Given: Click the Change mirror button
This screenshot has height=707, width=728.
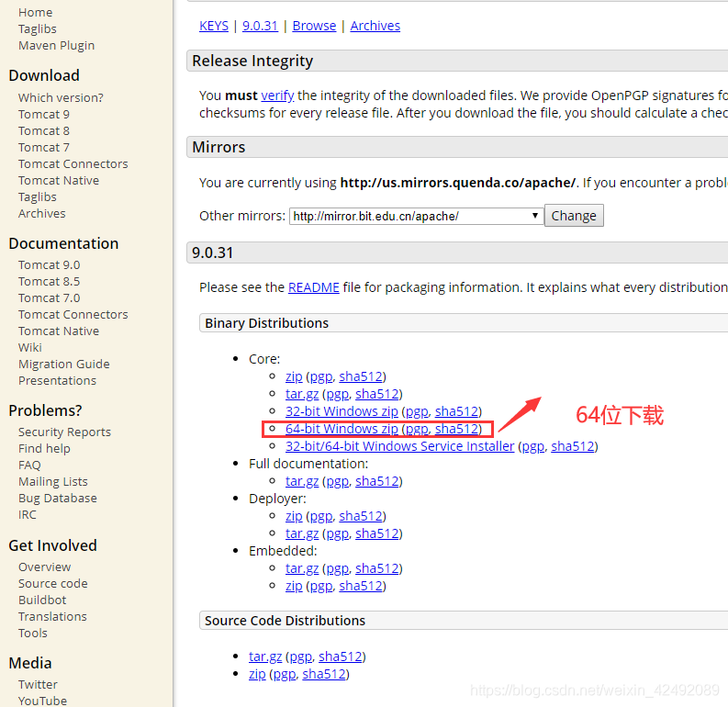Looking at the screenshot, I should point(574,216).
